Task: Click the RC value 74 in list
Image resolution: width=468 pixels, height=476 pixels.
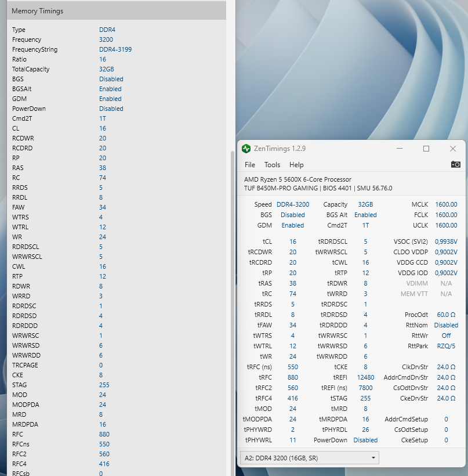Action: pos(103,178)
